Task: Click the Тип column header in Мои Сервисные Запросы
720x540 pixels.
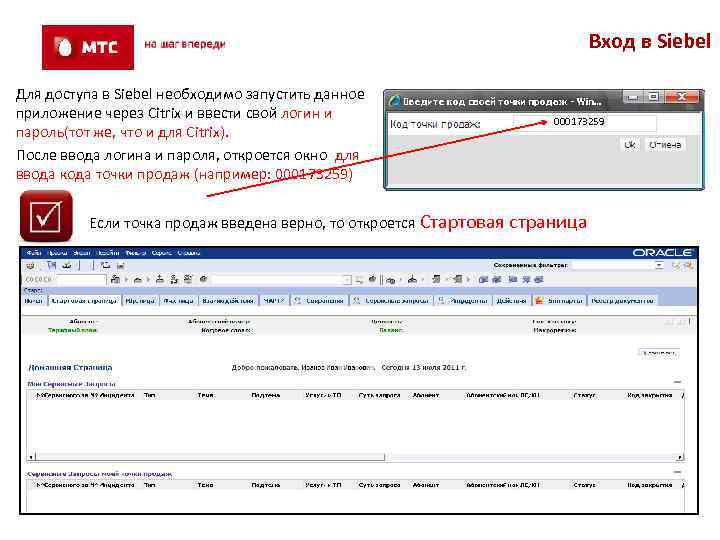Action: 149,395
